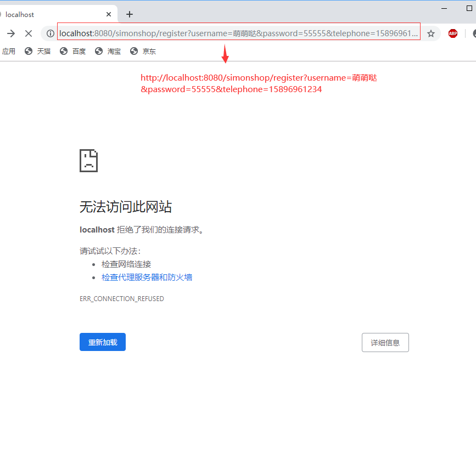Click the 重新加载 reload button

(102, 342)
